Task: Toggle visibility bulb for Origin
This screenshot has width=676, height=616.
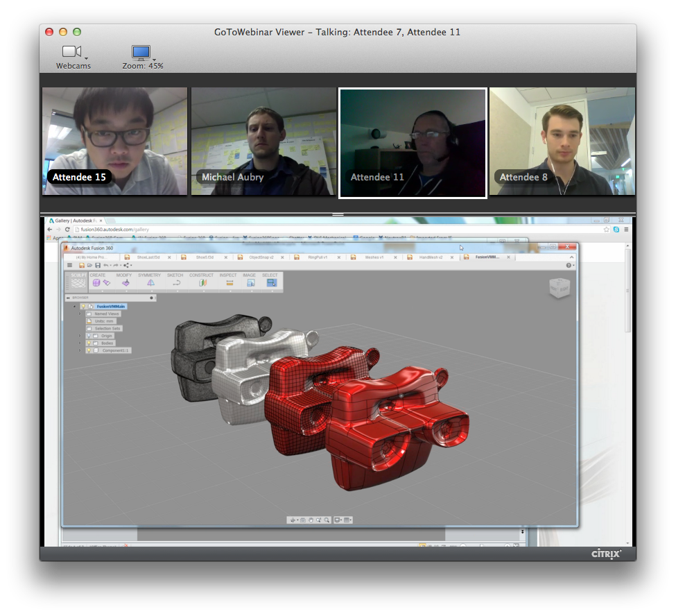Action: click(89, 336)
